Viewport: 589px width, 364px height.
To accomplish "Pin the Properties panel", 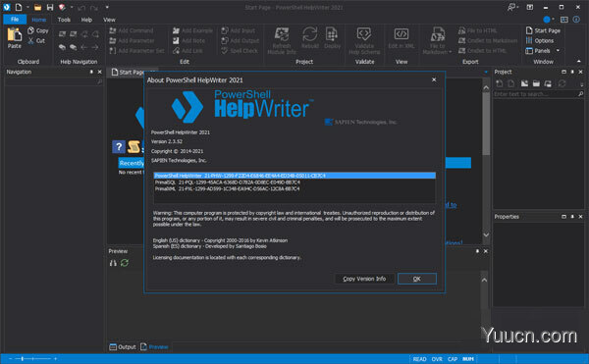I will click(x=572, y=217).
